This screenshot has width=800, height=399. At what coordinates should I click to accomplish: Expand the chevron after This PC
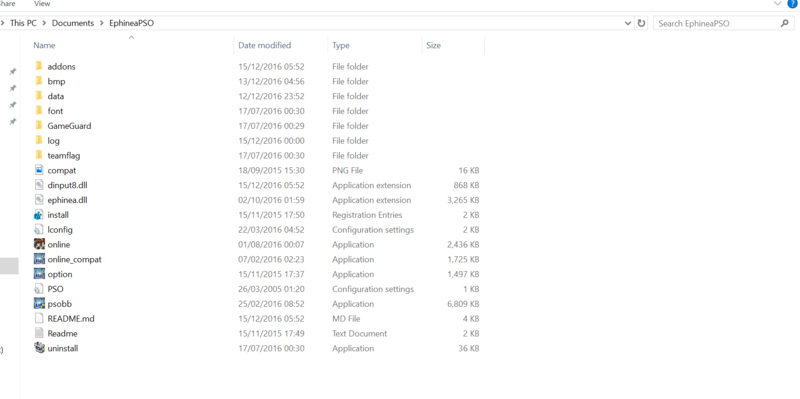point(45,23)
